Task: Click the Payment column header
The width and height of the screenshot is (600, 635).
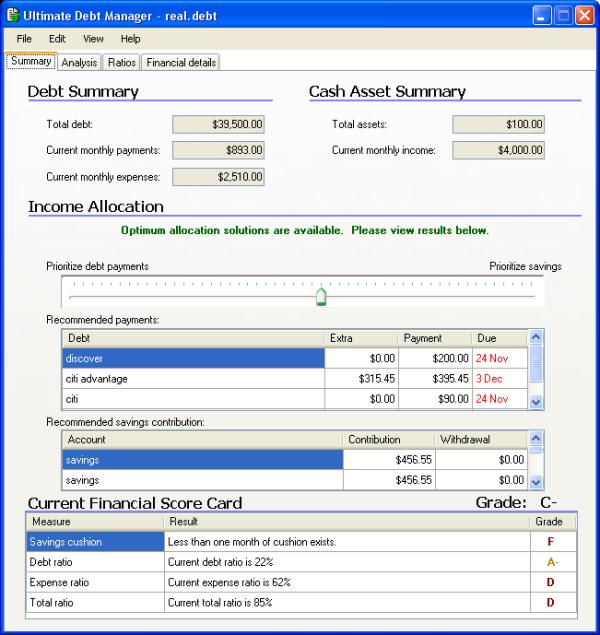Action: click(435, 338)
